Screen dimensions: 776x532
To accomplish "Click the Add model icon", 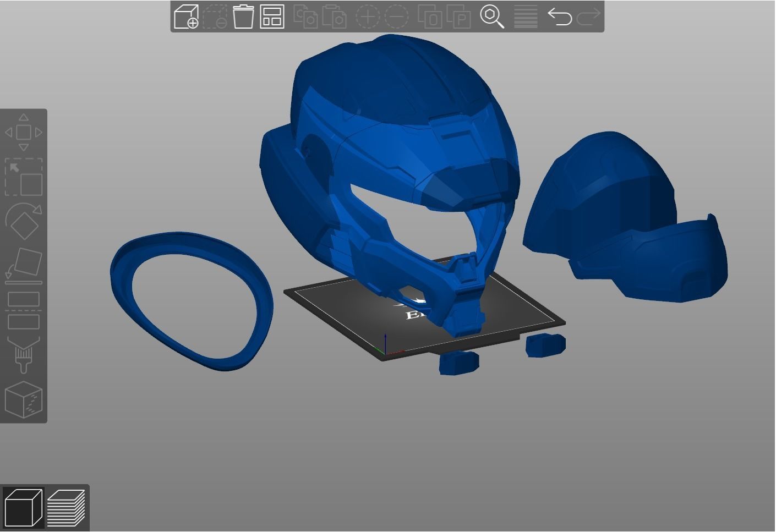I will 186,17.
